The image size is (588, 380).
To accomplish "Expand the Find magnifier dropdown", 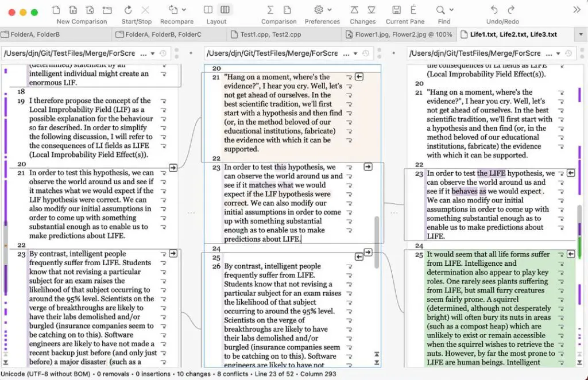I will pyautogui.click(x=451, y=10).
